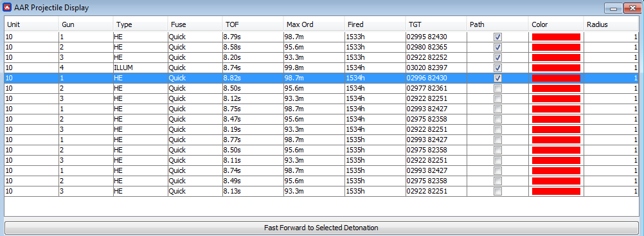
Task: Change color swatch for the 8.13s row
Action: pos(556,191)
